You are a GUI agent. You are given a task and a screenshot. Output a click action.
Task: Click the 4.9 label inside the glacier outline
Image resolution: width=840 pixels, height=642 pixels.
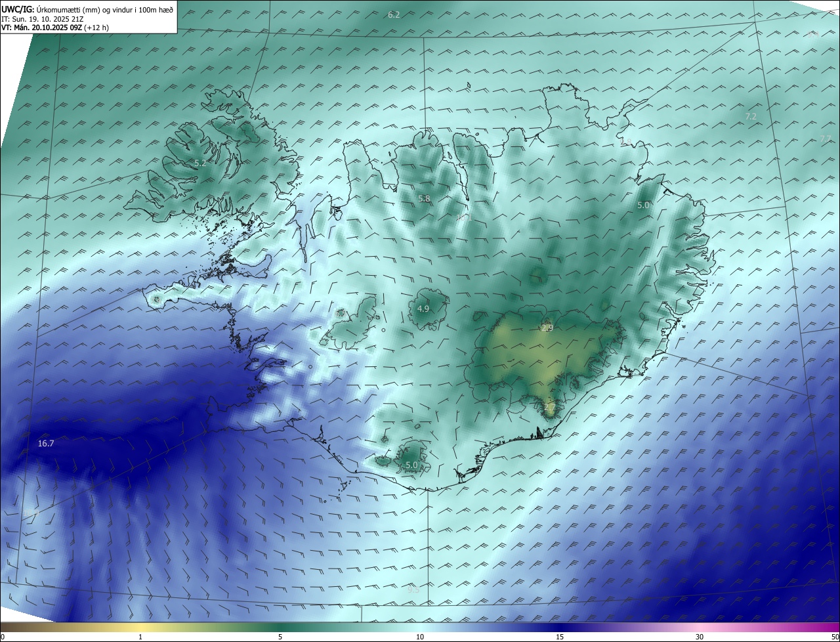[x=423, y=309]
